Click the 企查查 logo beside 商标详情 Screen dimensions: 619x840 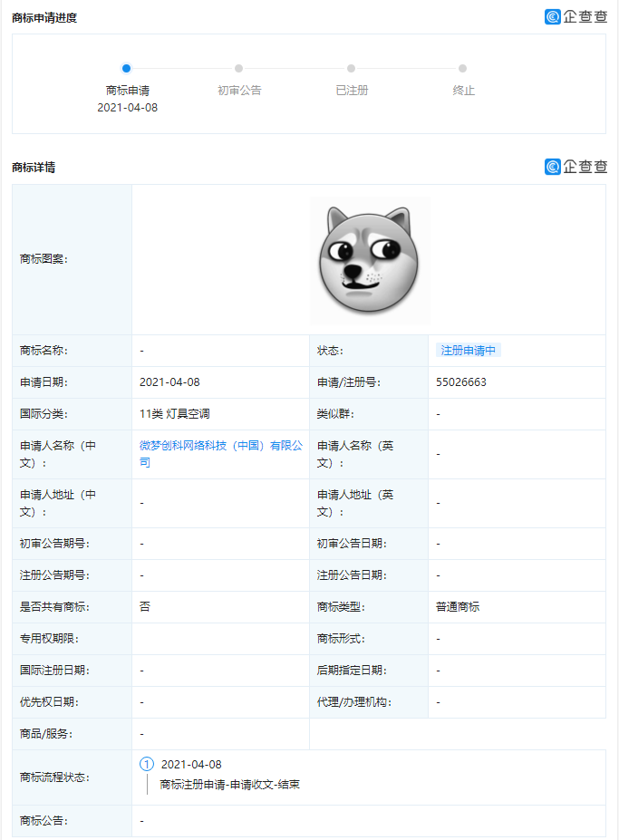[575, 167]
